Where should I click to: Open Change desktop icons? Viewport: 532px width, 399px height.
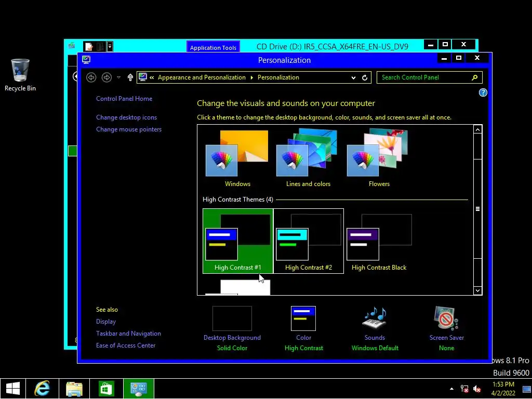click(126, 117)
